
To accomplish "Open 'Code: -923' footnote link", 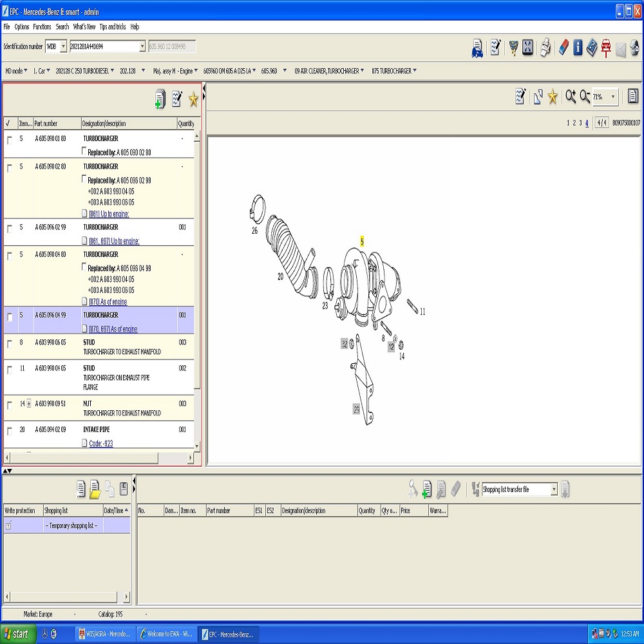I will point(101,443).
